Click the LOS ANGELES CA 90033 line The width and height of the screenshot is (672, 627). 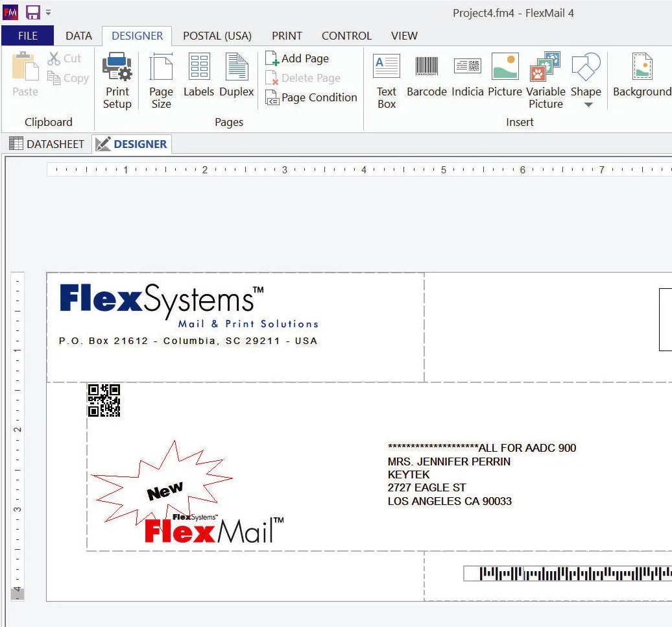450,501
